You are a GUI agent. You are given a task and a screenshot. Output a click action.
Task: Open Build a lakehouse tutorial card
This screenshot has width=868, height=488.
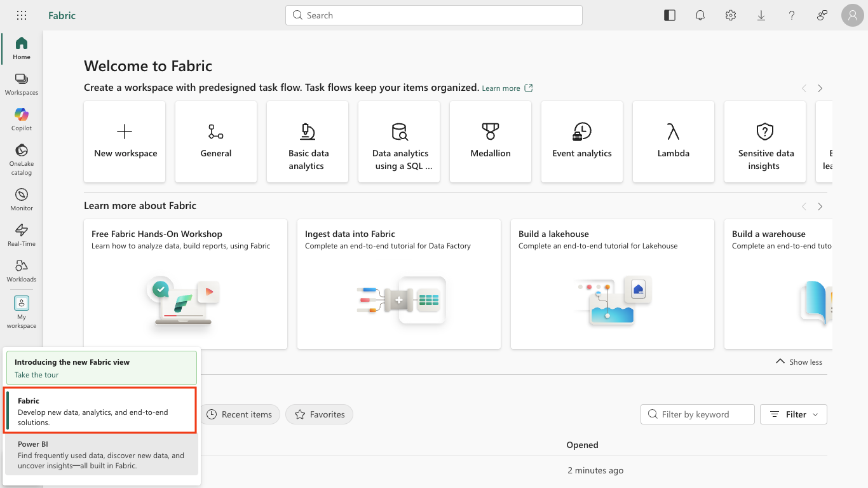pyautogui.click(x=613, y=284)
